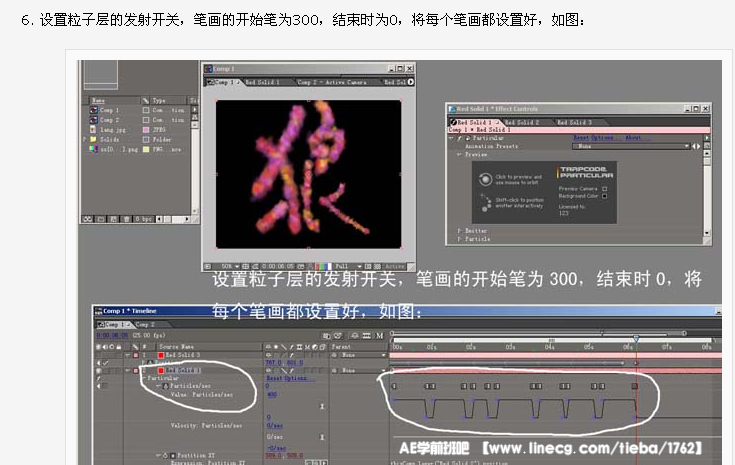Click the Solids folder icon
The width and height of the screenshot is (735, 465).
[93, 139]
